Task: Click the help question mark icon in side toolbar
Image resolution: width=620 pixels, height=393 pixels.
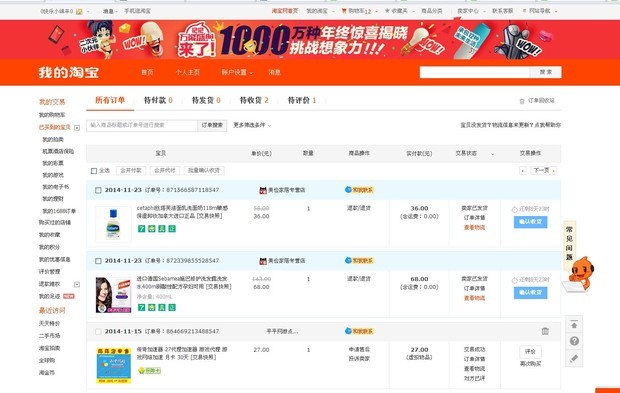Action: click(x=574, y=341)
